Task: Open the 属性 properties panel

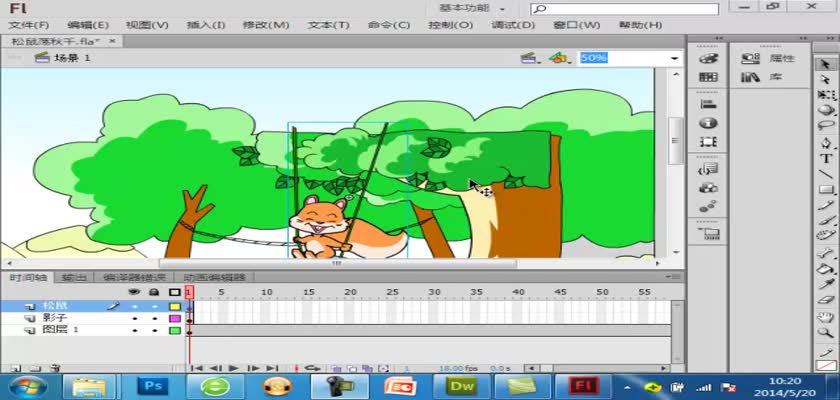Action: point(768,58)
